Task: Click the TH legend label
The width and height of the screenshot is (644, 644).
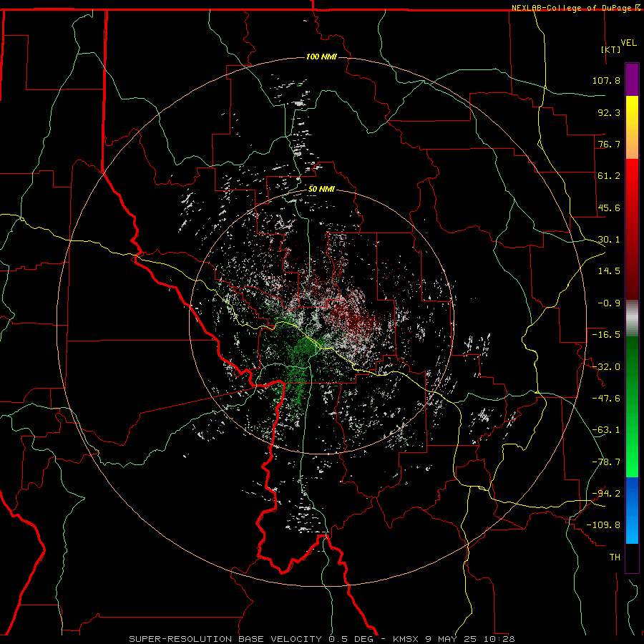Action: (x=615, y=557)
